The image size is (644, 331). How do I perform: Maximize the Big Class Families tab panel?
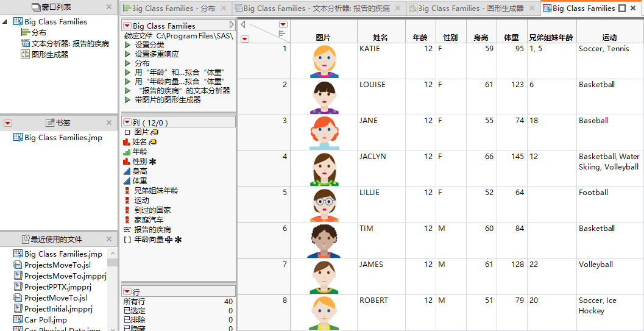[622, 9]
